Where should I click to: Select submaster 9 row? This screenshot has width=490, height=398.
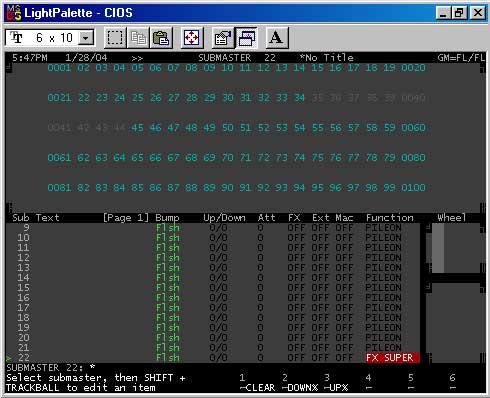(213, 228)
